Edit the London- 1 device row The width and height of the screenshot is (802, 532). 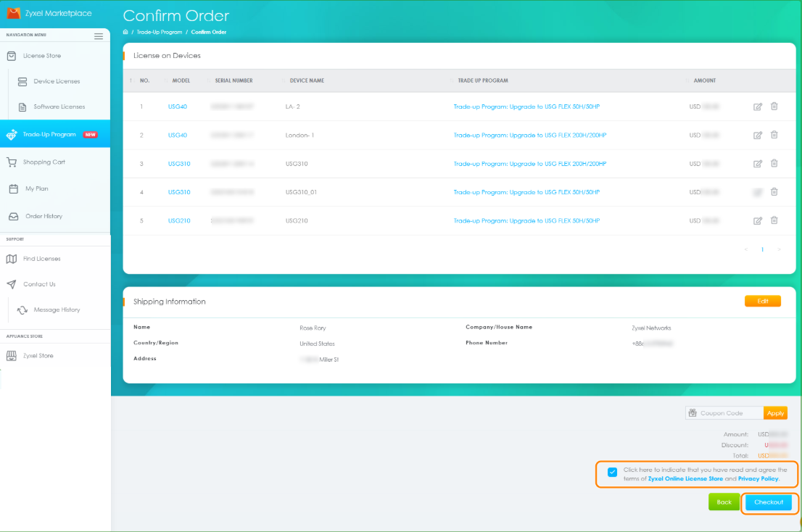pos(758,136)
